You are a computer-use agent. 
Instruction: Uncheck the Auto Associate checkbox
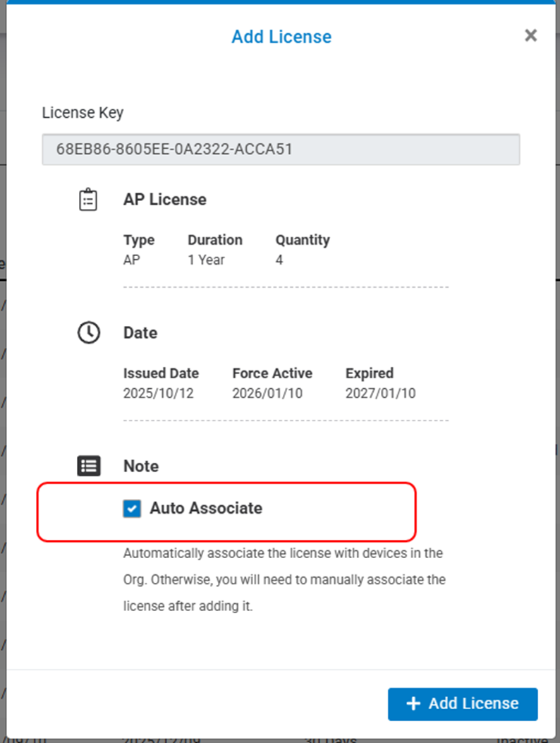[x=132, y=508]
